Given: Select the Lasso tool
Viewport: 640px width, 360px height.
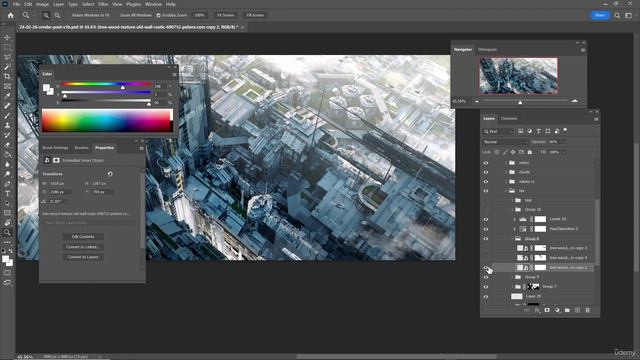Looking at the screenshot, I should click(x=7, y=57).
